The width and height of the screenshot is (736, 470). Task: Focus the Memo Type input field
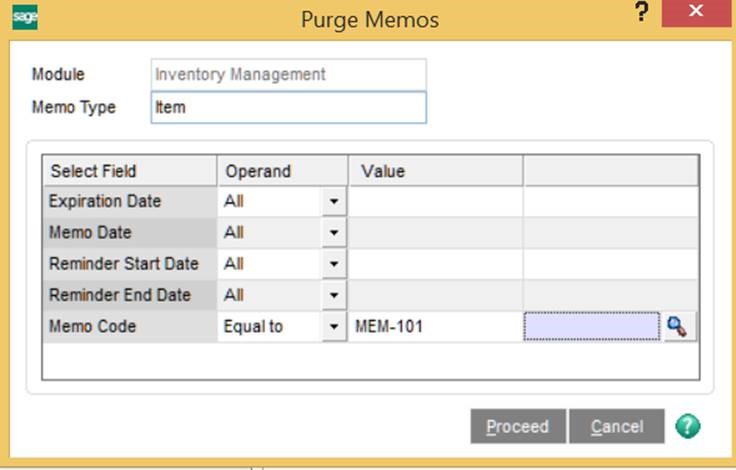(x=289, y=108)
